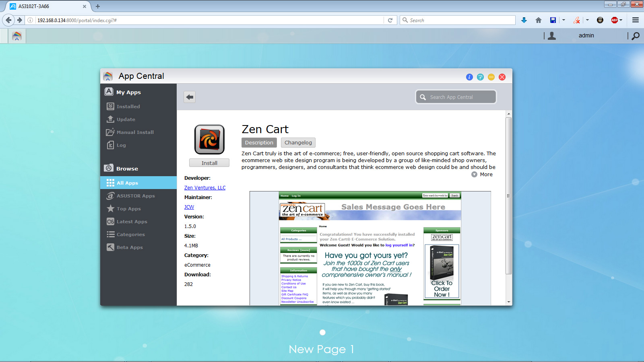
Task: Open the Adblock Plus dropdown arrow
Action: (x=621, y=20)
